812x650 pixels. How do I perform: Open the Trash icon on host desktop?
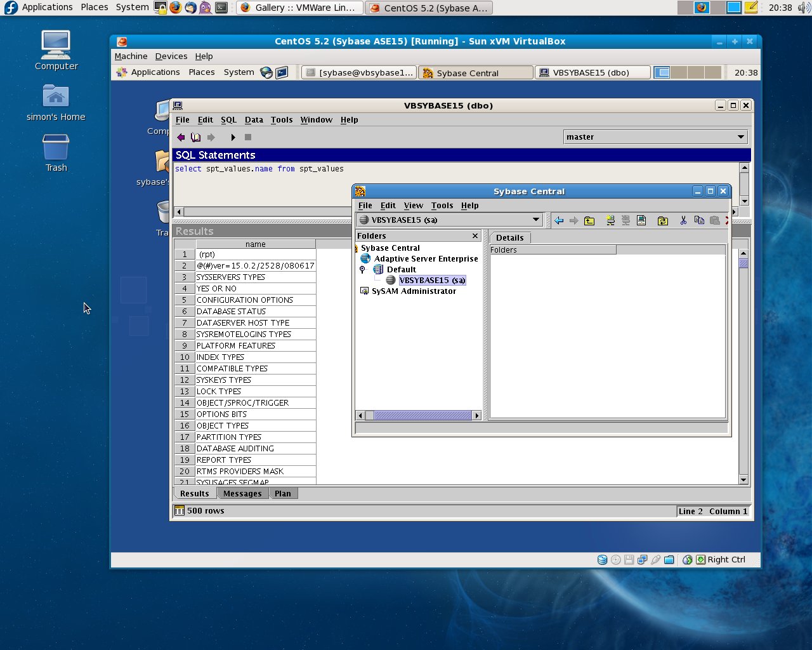click(x=56, y=153)
